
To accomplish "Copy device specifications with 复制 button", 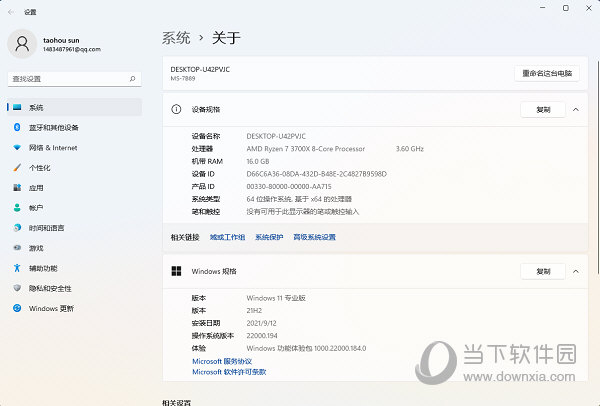I will pos(543,110).
